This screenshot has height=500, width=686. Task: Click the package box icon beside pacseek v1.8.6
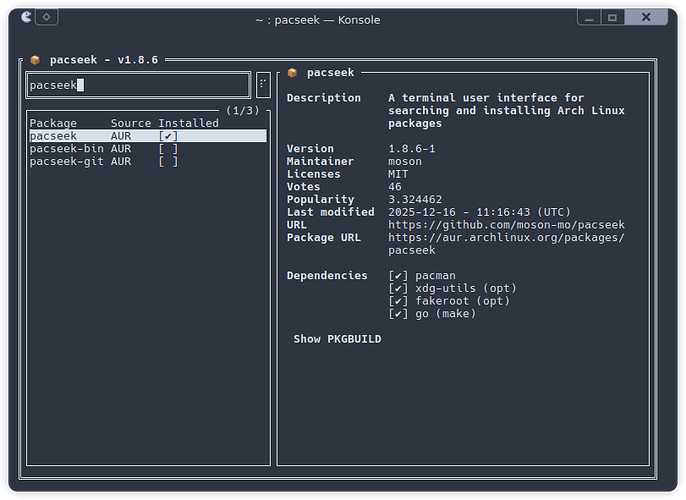pyautogui.click(x=35, y=60)
